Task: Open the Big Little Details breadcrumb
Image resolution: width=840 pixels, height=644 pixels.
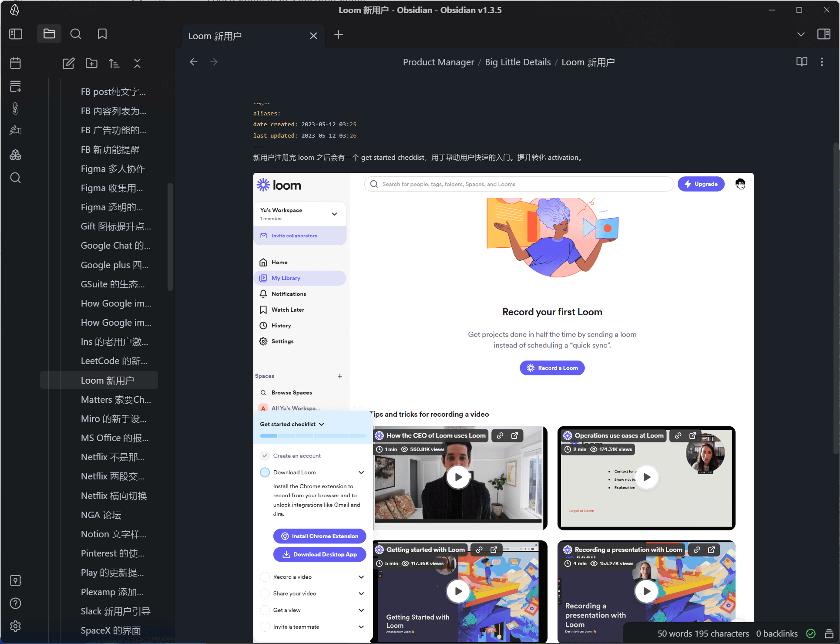Action: tap(517, 62)
